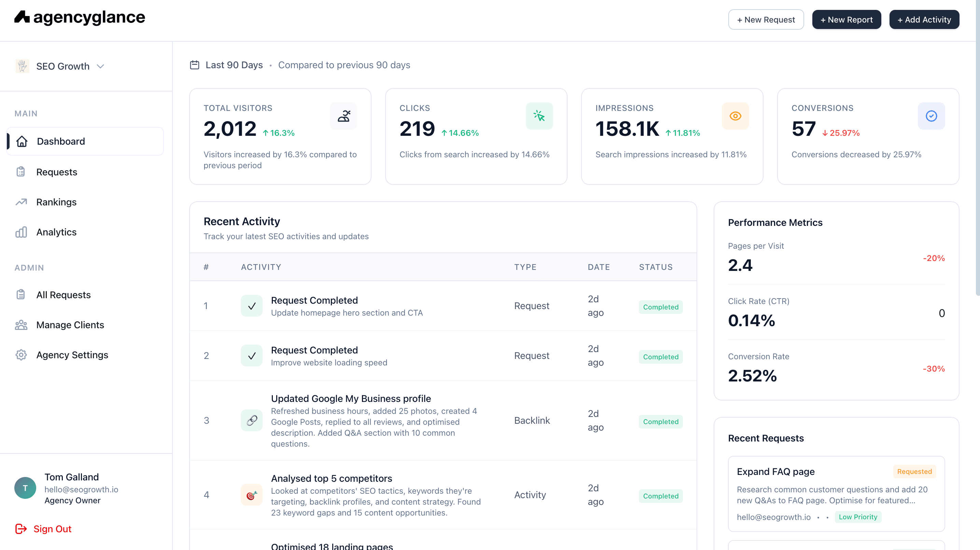This screenshot has width=980, height=550.
Task: Click the 219 clicks value
Action: point(417,129)
